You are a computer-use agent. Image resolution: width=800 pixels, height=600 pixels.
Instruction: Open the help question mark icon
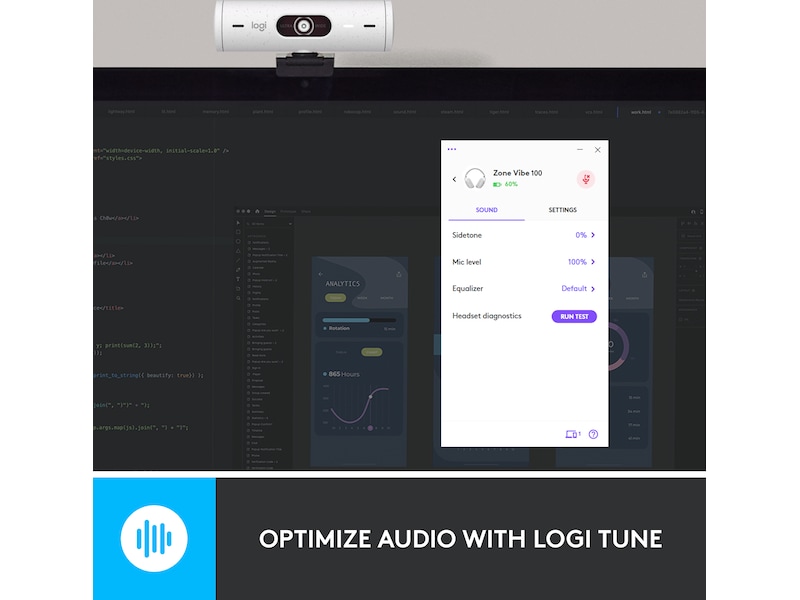pos(593,434)
